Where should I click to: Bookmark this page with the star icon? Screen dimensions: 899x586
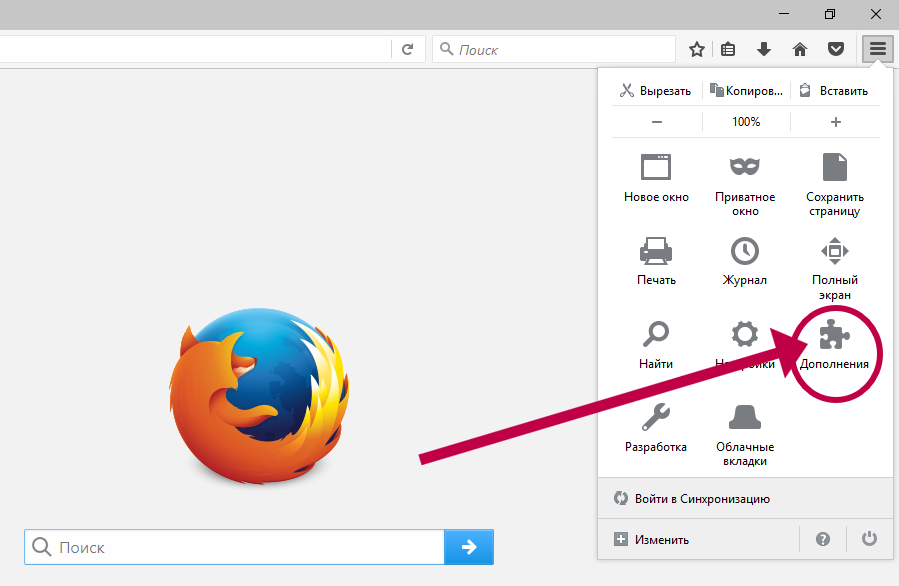coord(697,49)
